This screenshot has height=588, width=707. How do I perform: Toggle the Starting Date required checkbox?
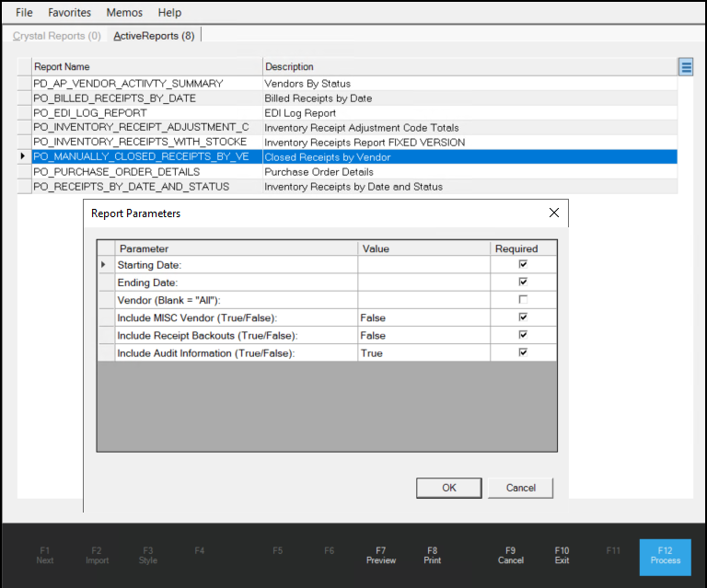523,265
